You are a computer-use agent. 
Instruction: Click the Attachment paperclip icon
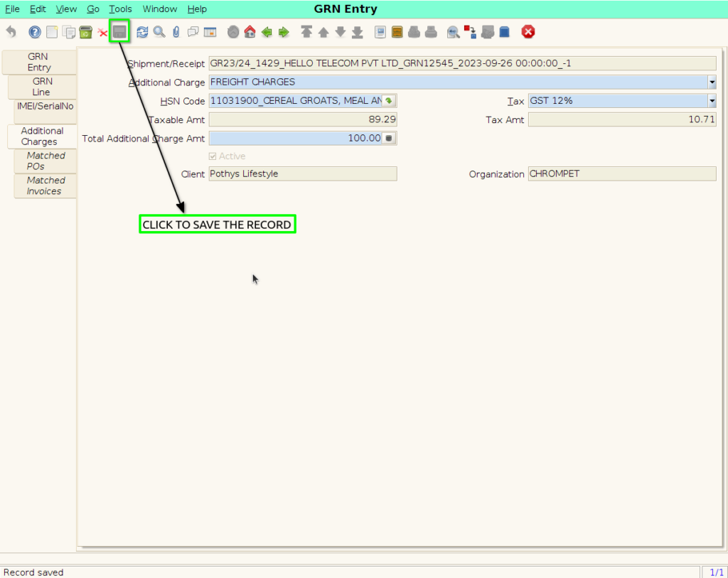(176, 32)
